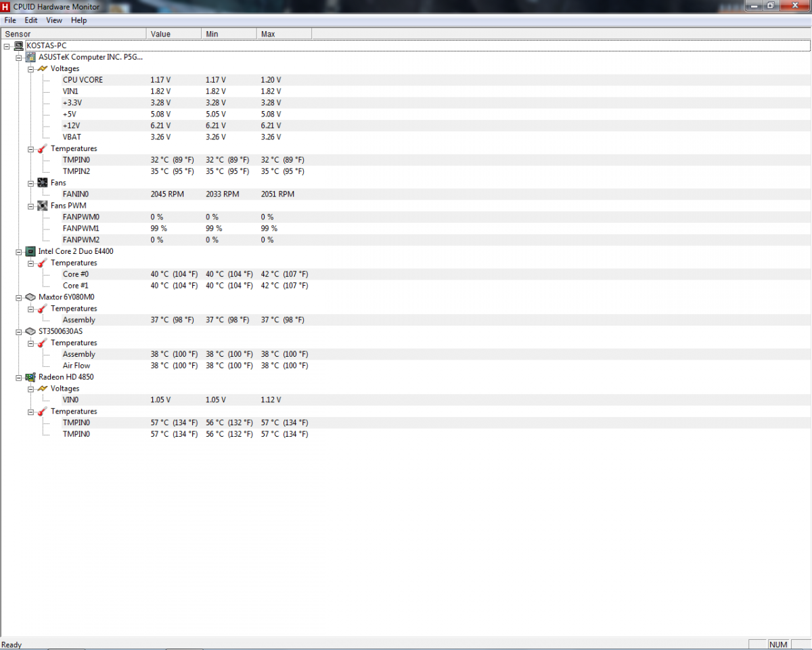Click the Ready status bar text

(12, 645)
